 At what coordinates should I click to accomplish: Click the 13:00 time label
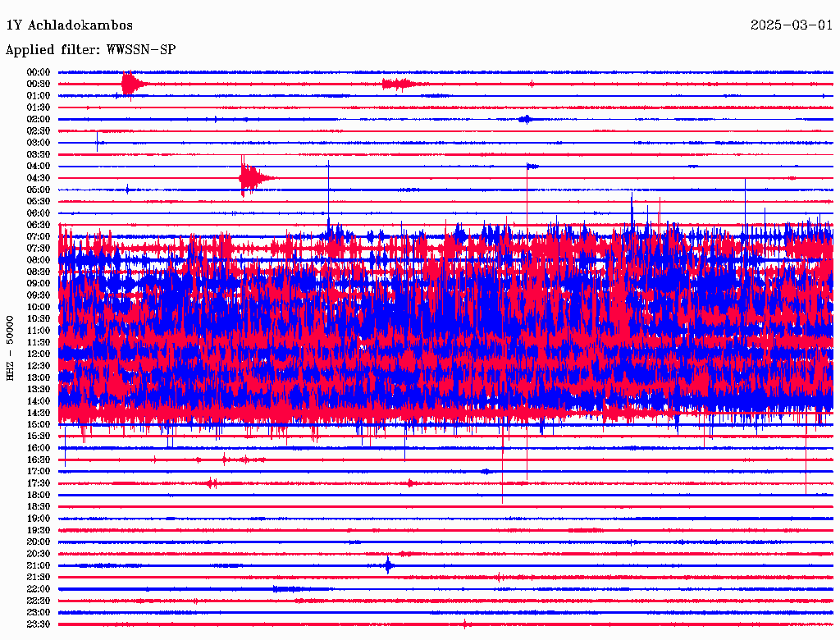[39, 378]
